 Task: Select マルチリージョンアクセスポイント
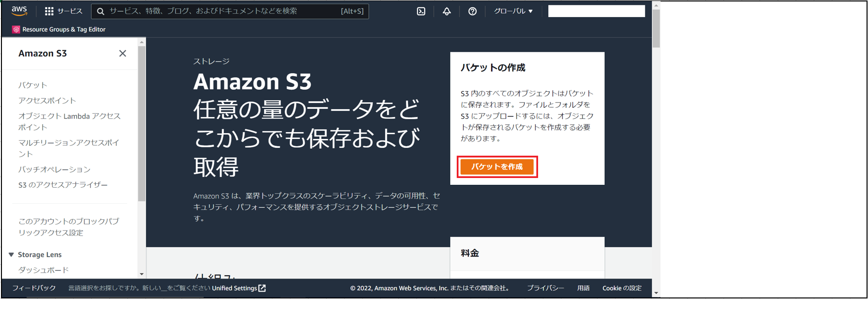69,148
